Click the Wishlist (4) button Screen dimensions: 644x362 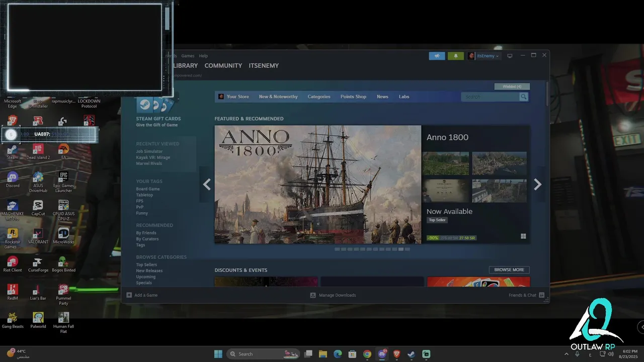click(x=512, y=86)
